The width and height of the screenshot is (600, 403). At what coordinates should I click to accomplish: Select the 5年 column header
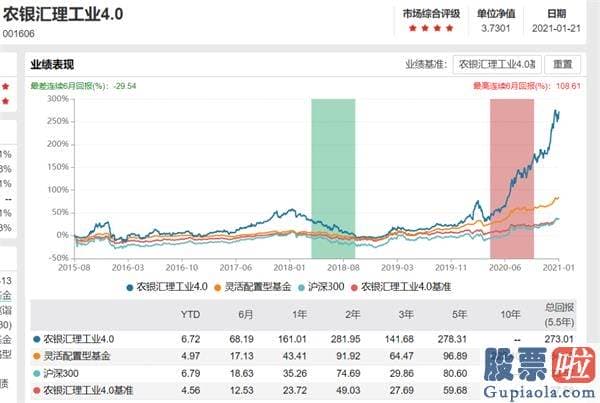coord(459,315)
